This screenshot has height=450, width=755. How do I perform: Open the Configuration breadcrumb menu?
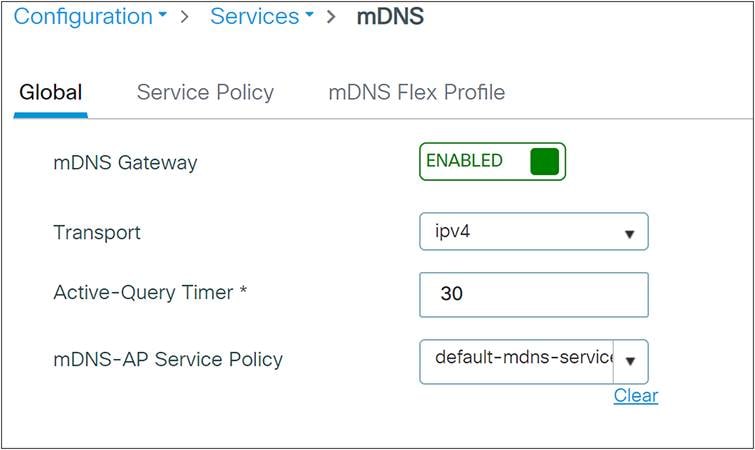[90, 16]
